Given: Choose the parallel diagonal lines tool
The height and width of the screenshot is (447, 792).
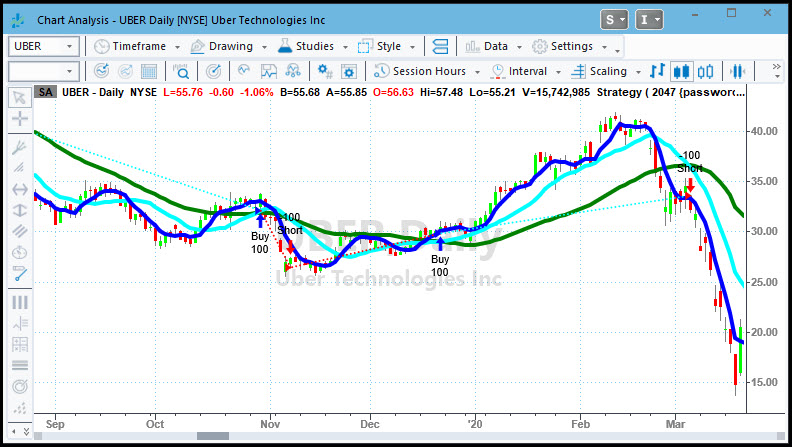Looking at the screenshot, I should pyautogui.click(x=20, y=231).
